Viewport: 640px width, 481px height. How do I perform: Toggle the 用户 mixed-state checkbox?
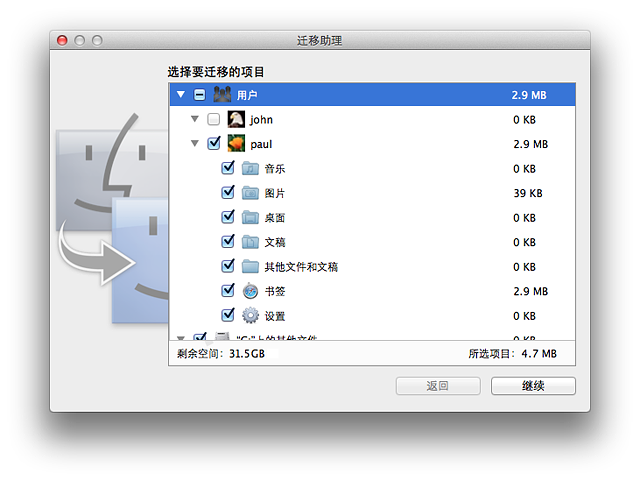pyautogui.click(x=200, y=95)
